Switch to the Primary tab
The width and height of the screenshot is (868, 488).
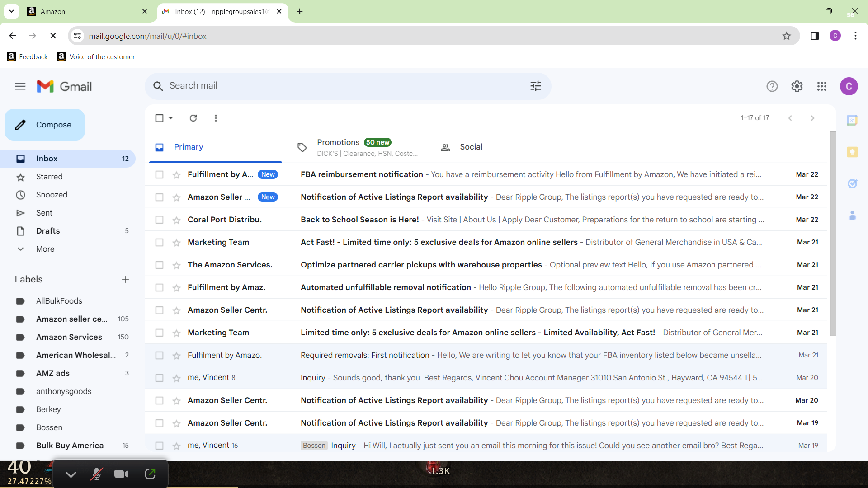216,147
